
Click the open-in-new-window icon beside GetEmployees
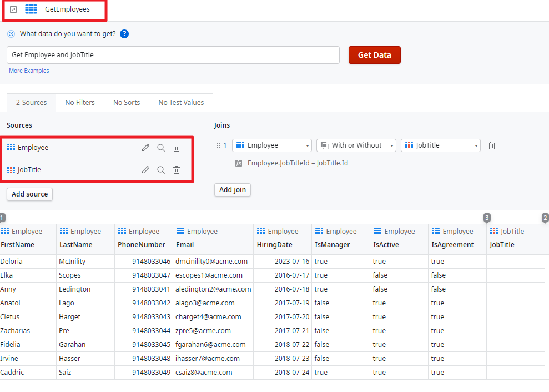click(13, 9)
